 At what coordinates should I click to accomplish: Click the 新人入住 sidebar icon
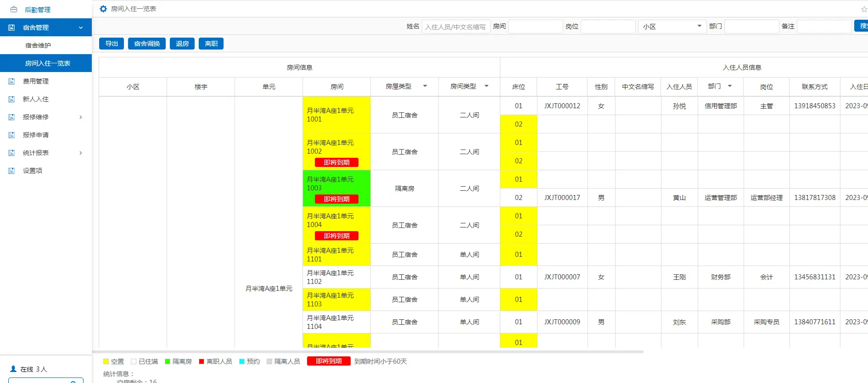pos(11,99)
